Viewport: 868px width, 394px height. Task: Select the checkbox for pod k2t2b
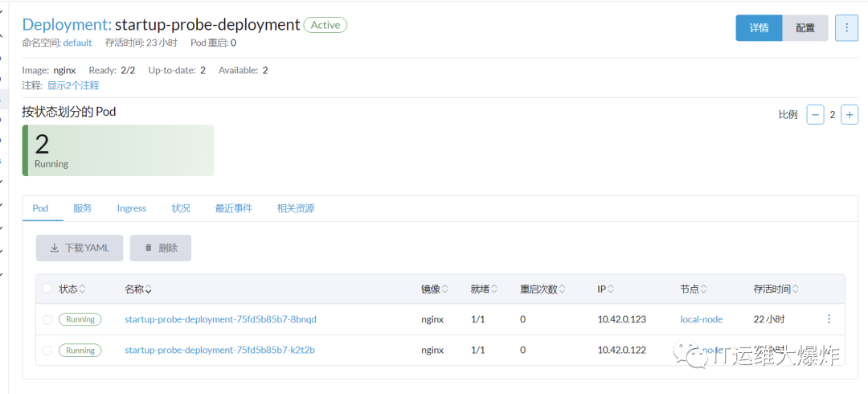[x=47, y=351]
